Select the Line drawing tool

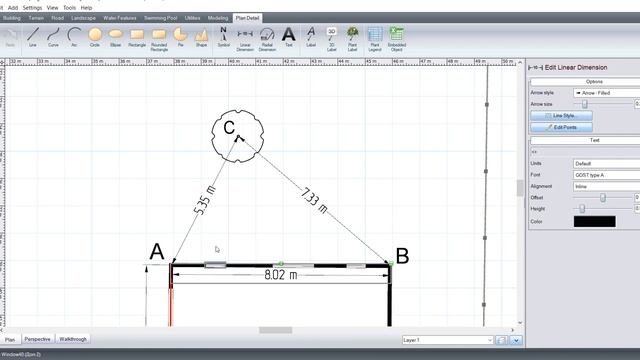coord(33,38)
